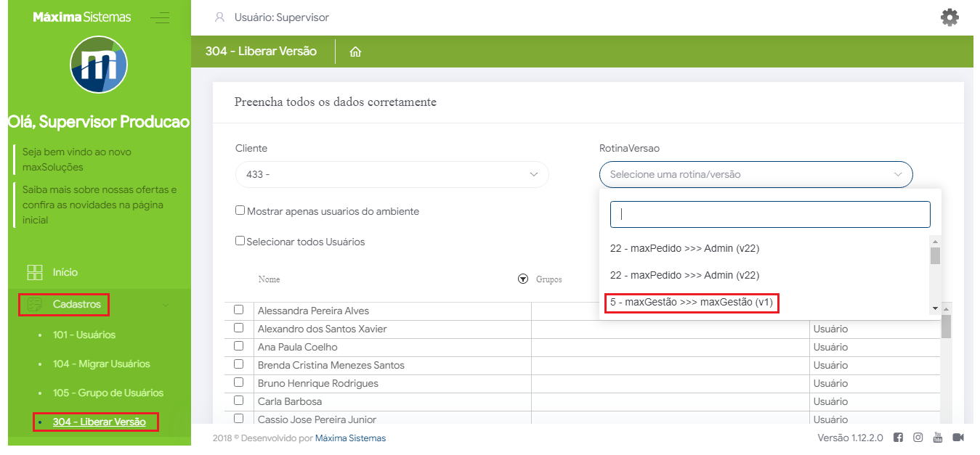Tick checkbox for Alessandra Pereira Alves
Image resolution: width=980 pixels, height=455 pixels.
238,310
